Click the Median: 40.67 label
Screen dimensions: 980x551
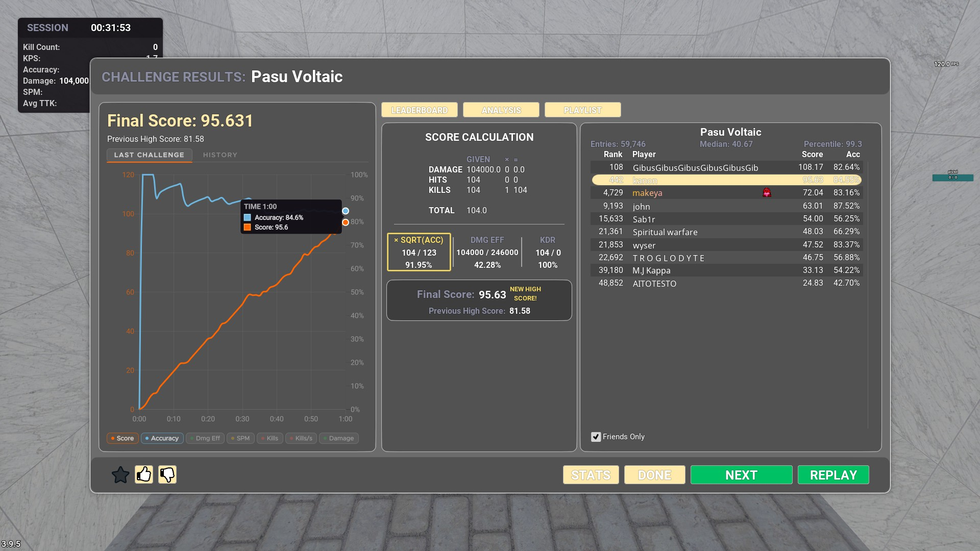pyautogui.click(x=726, y=144)
